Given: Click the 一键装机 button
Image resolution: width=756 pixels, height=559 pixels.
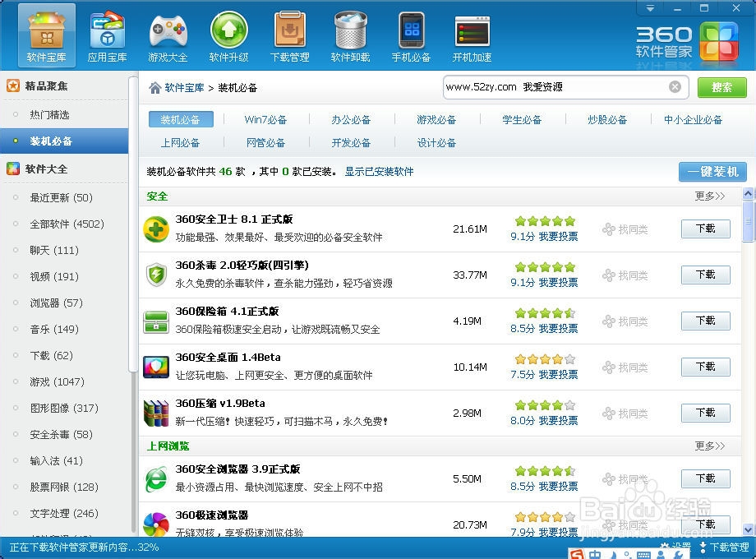Looking at the screenshot, I should tap(712, 172).
